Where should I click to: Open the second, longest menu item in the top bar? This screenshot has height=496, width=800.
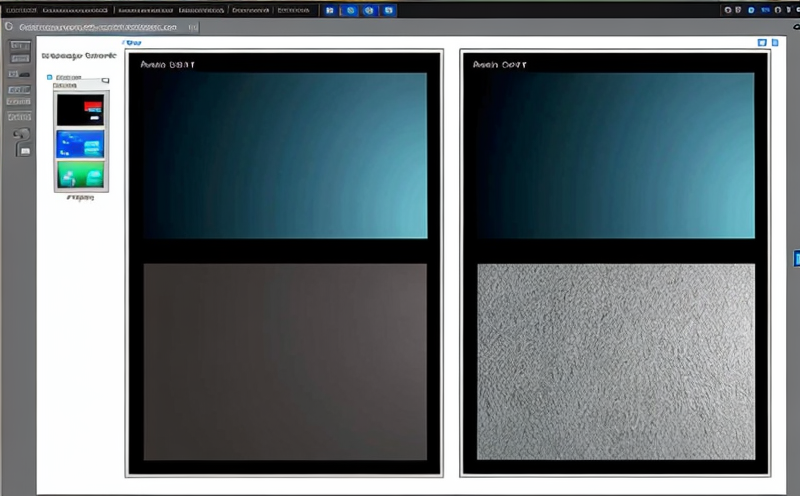coord(75,10)
